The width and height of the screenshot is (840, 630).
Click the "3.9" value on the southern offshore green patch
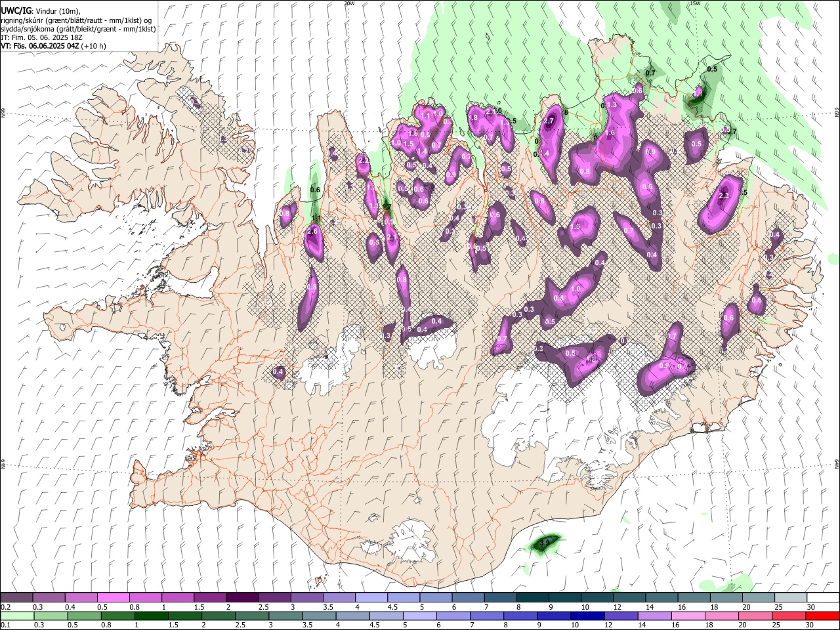[544, 543]
